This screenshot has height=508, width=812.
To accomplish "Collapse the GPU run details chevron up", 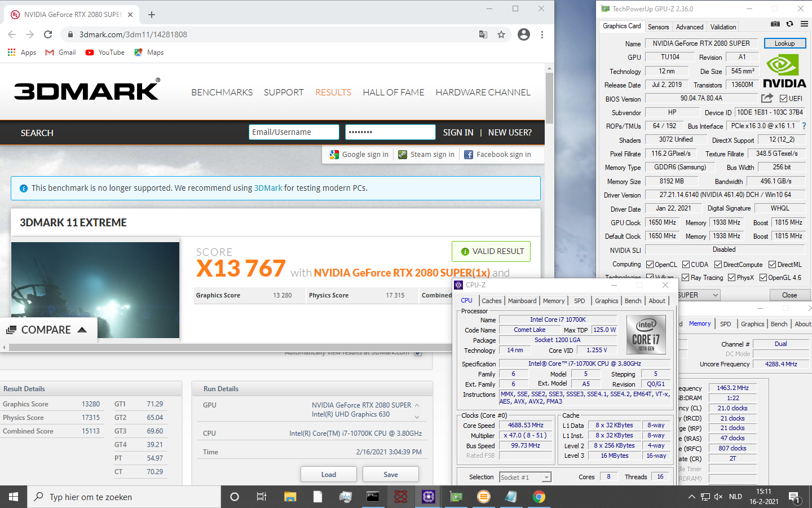I will (x=417, y=405).
